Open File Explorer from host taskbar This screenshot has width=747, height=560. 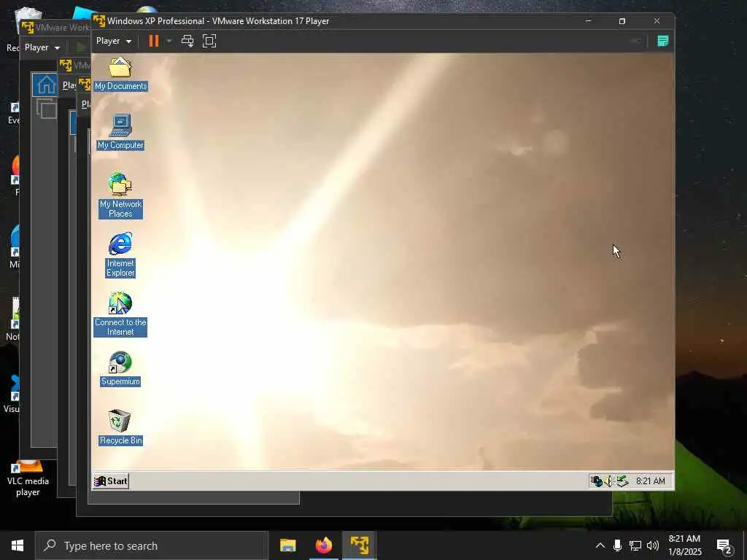pos(287,545)
